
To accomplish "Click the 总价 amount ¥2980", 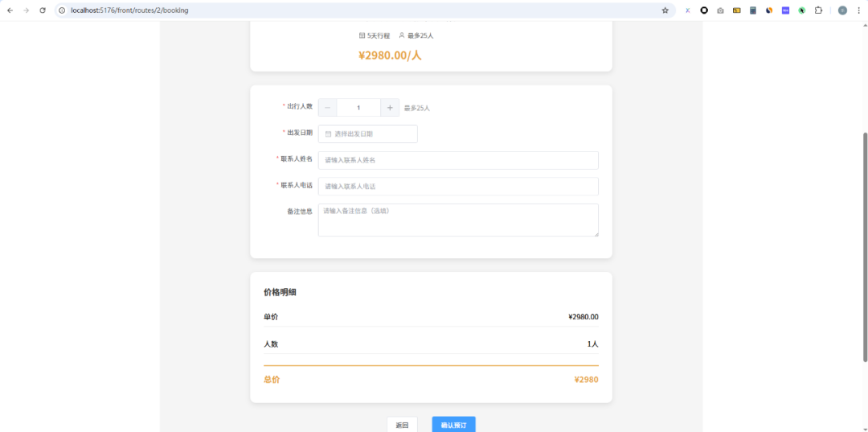I will coord(586,380).
